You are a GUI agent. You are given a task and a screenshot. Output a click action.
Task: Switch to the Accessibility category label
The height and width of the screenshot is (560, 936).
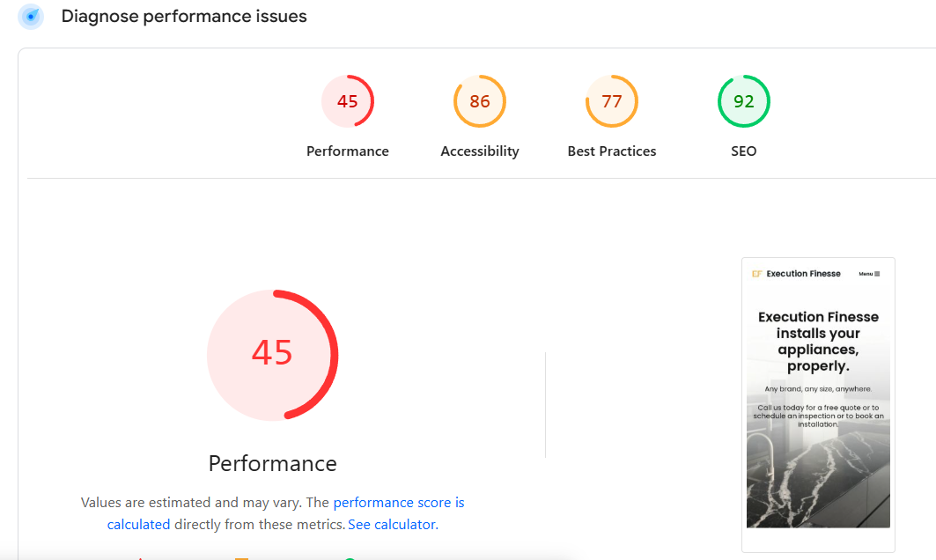click(x=479, y=151)
